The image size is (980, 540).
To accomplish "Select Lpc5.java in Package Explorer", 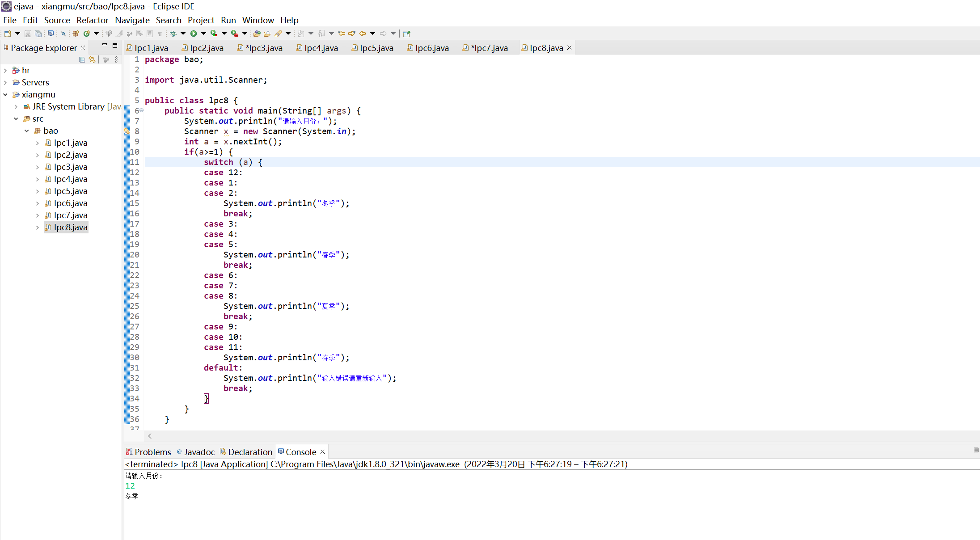I will (x=71, y=191).
